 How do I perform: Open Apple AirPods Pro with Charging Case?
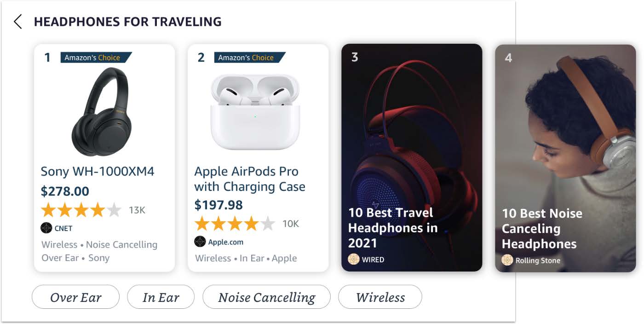[x=249, y=179]
